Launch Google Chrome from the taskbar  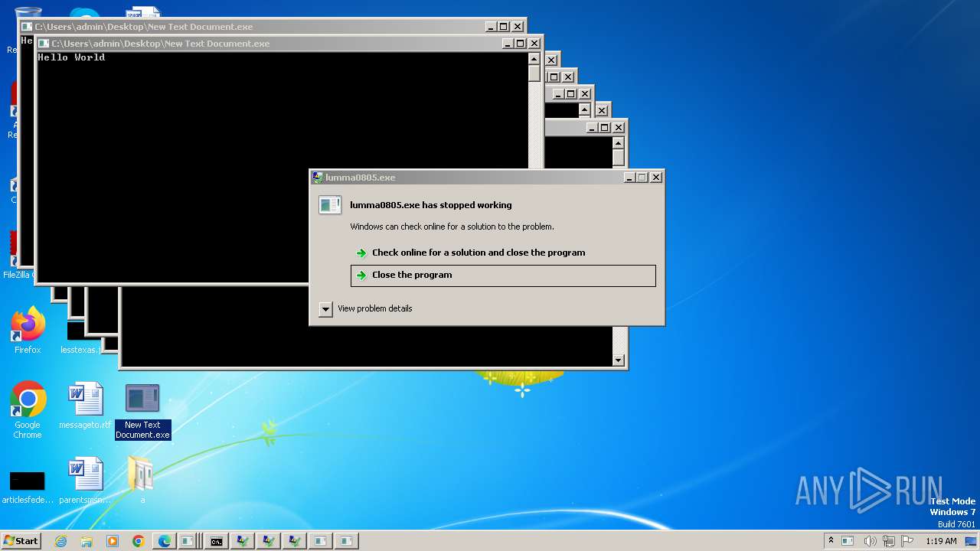[139, 541]
